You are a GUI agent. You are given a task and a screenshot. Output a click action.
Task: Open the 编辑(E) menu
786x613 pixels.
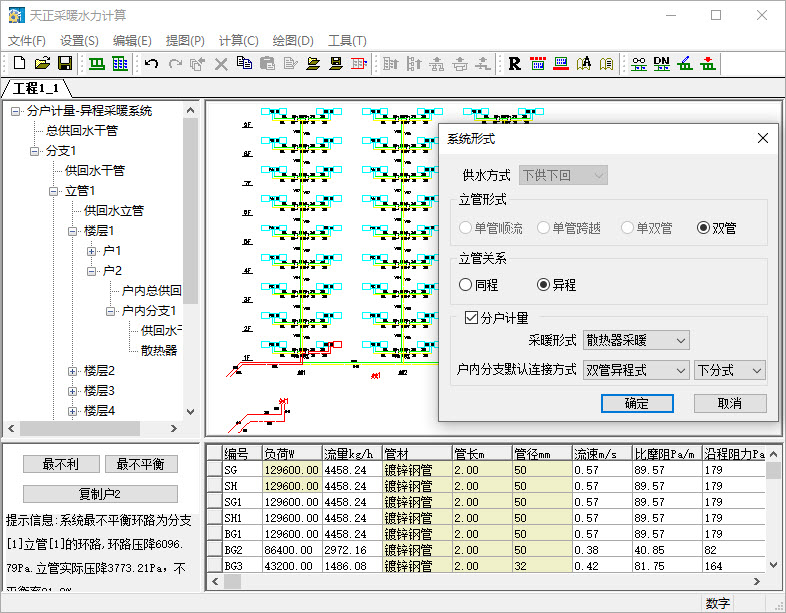pos(132,41)
